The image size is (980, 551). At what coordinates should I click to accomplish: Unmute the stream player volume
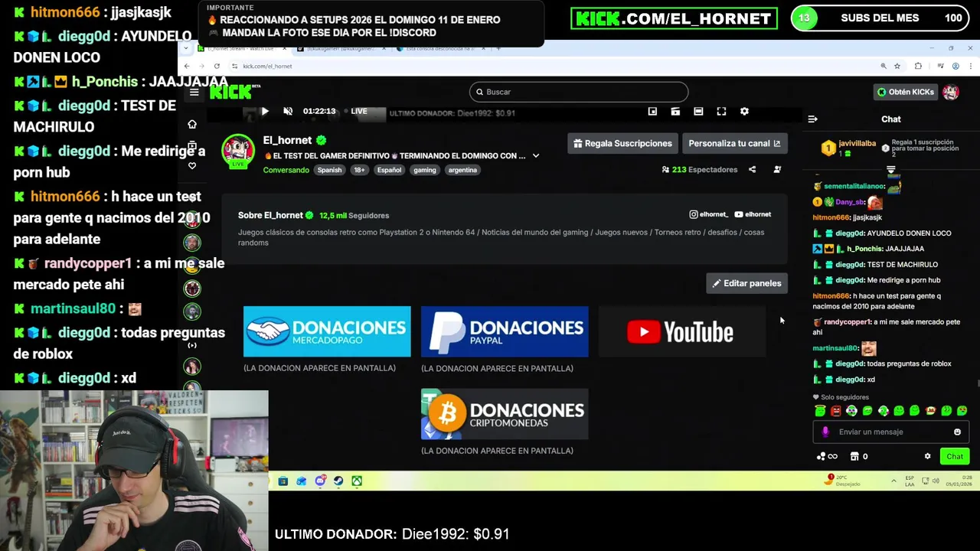coord(288,112)
